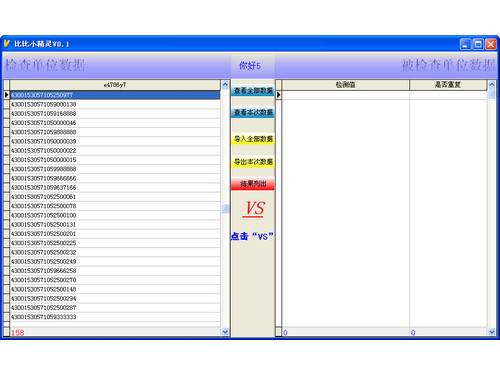Screen dimensions: 500x375
Task: Click the e4786y7 column header
Action: click(x=115, y=85)
